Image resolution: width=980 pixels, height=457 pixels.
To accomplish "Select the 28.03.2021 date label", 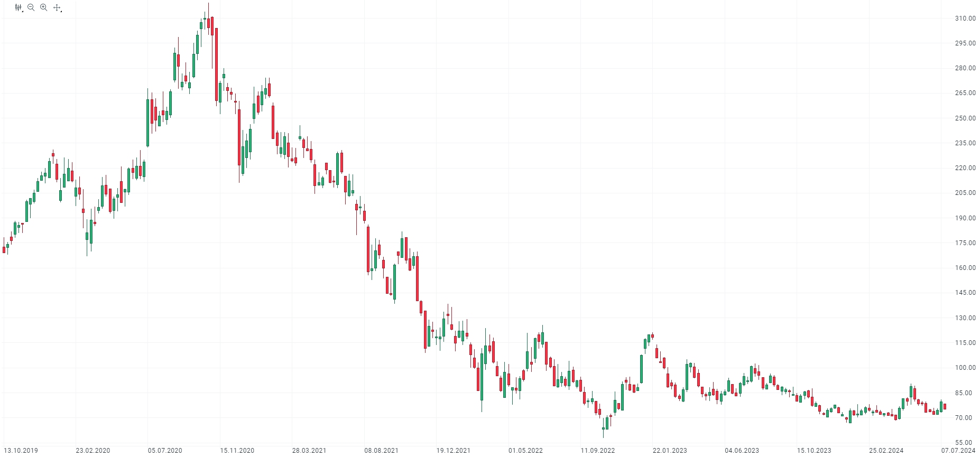I will [x=309, y=451].
